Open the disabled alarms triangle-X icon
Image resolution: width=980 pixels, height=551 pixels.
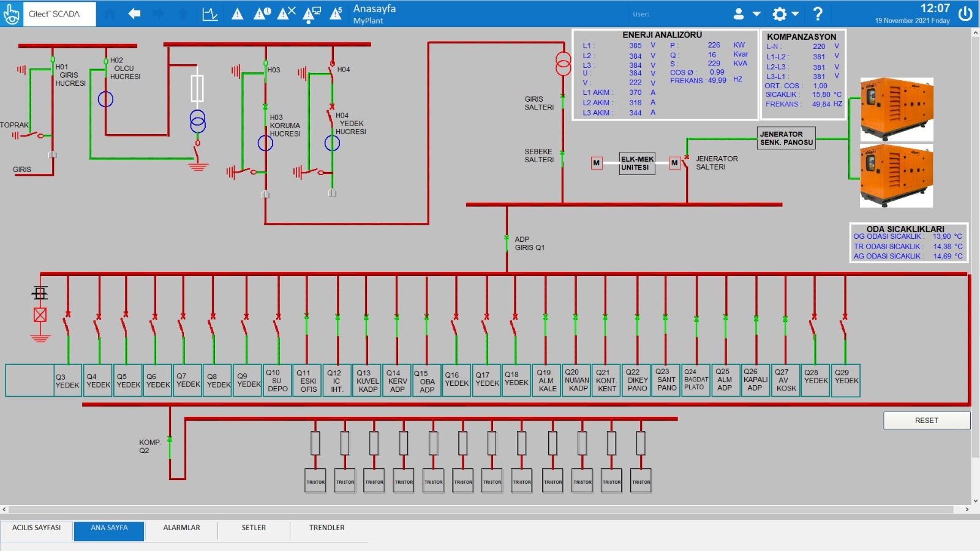(x=286, y=13)
